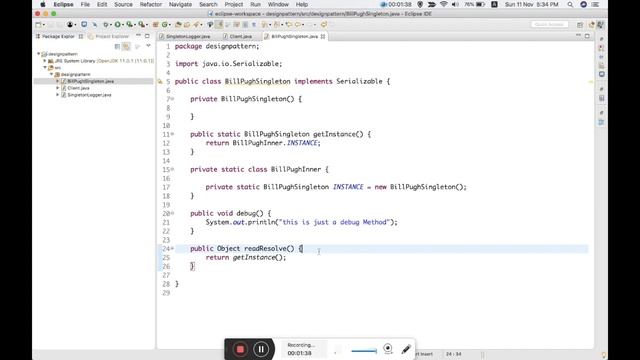Open the Source menu

coord(123,4)
